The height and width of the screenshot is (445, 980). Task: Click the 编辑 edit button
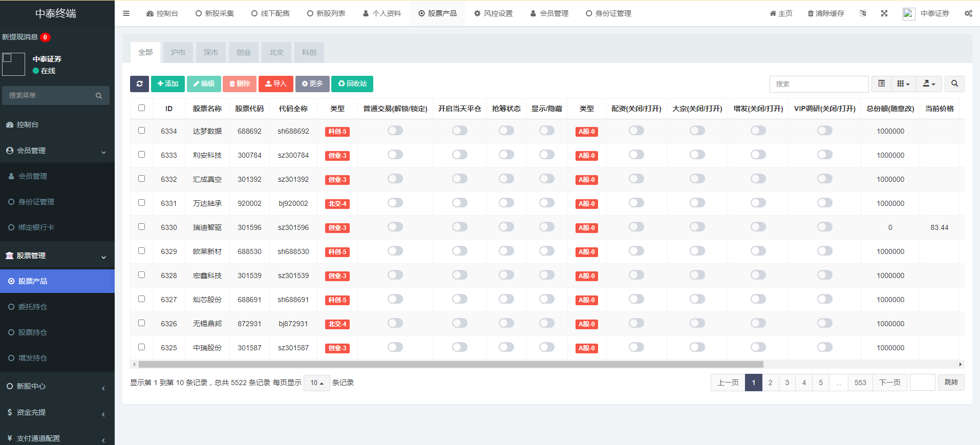point(204,84)
